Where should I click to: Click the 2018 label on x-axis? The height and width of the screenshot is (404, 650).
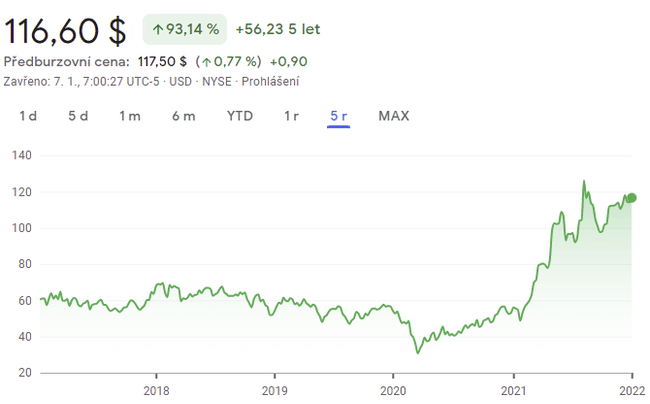156,391
